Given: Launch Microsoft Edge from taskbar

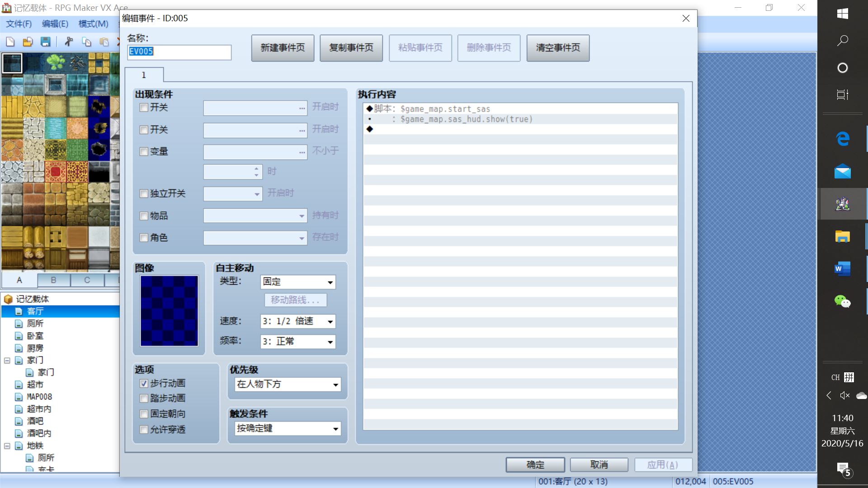Looking at the screenshot, I should pos(842,139).
